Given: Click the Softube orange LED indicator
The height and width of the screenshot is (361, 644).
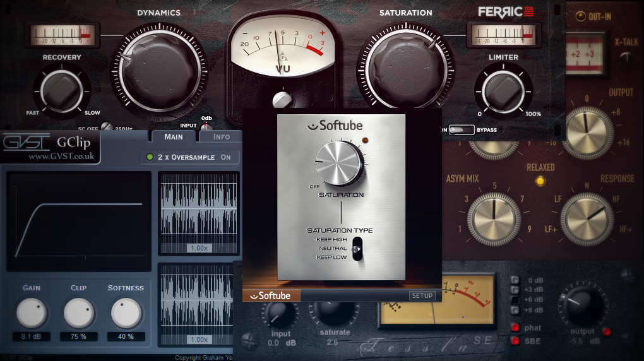Looking at the screenshot, I should pos(365,141).
